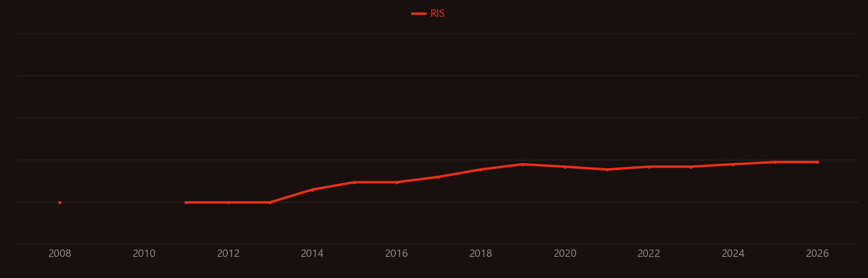Select the 2017 data point on RIS line
The image size is (868, 278).
438,177
